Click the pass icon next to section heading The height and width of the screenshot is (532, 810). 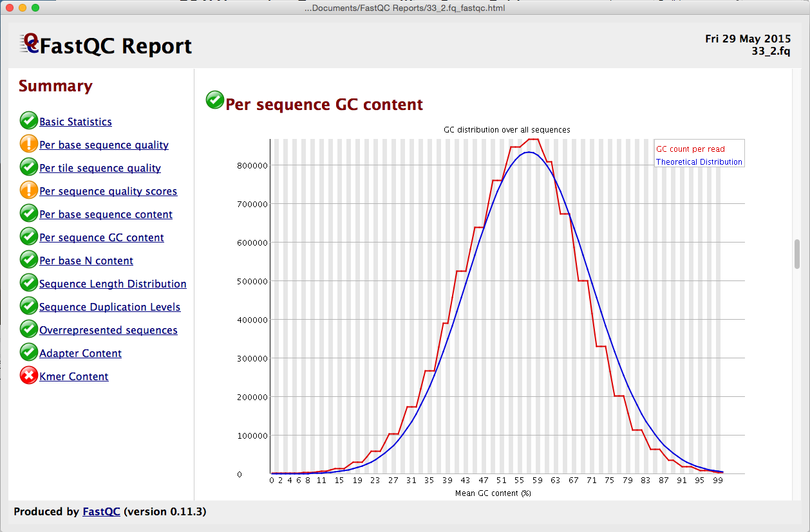(214, 101)
